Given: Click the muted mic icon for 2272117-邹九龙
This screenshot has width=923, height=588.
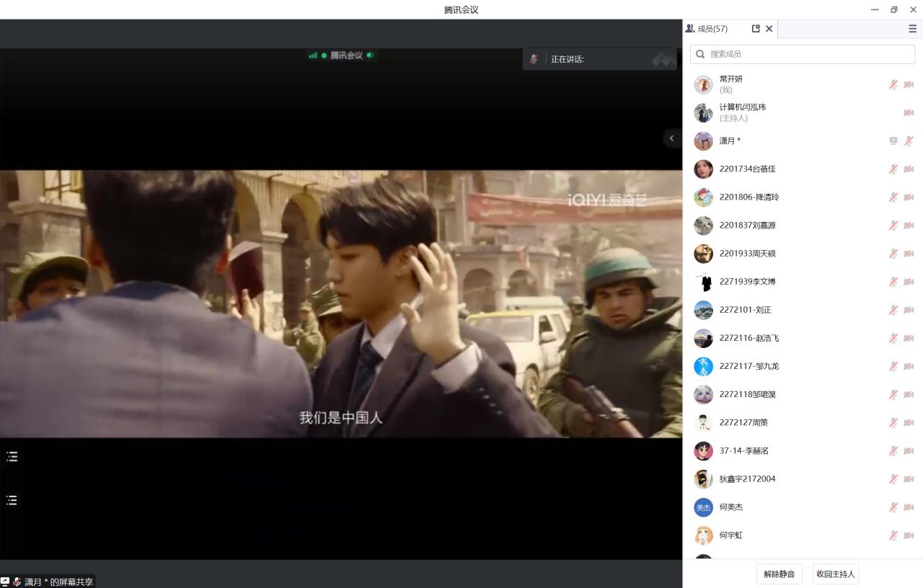Looking at the screenshot, I should tap(893, 366).
